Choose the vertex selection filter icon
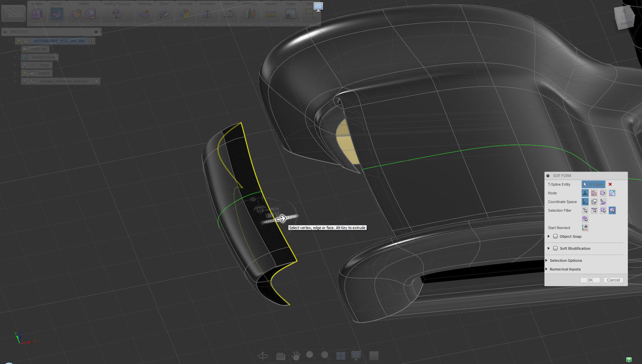This screenshot has height=364, width=642. coord(585,210)
